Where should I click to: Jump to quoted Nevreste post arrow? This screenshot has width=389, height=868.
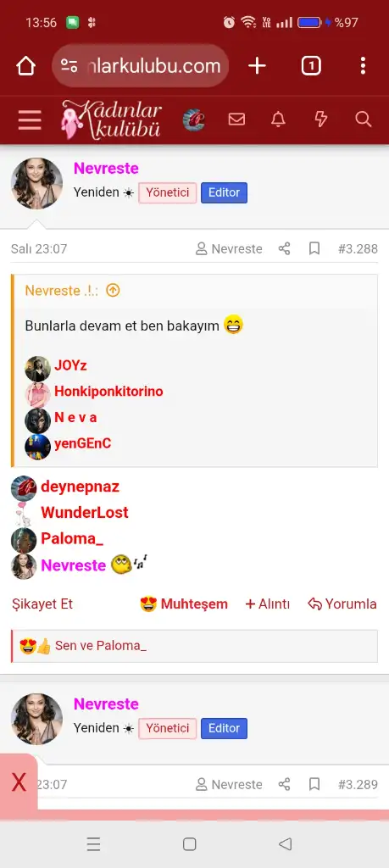tap(113, 290)
